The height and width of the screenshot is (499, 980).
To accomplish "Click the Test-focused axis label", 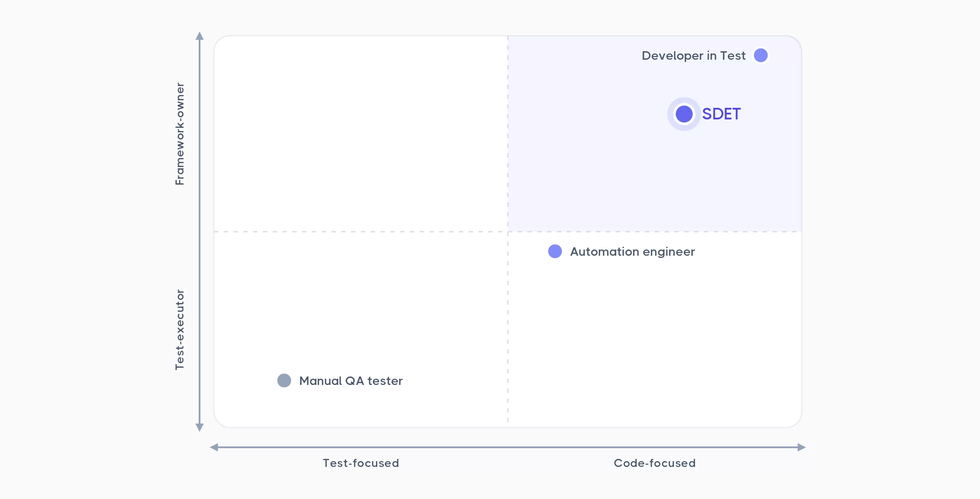I will pos(361,463).
